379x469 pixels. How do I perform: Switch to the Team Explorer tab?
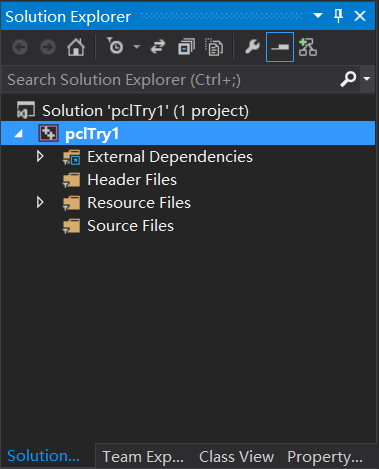tap(143, 457)
